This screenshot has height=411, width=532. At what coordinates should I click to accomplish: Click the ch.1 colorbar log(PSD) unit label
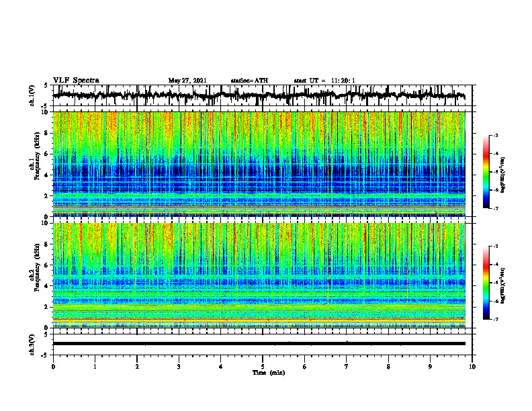coord(503,175)
